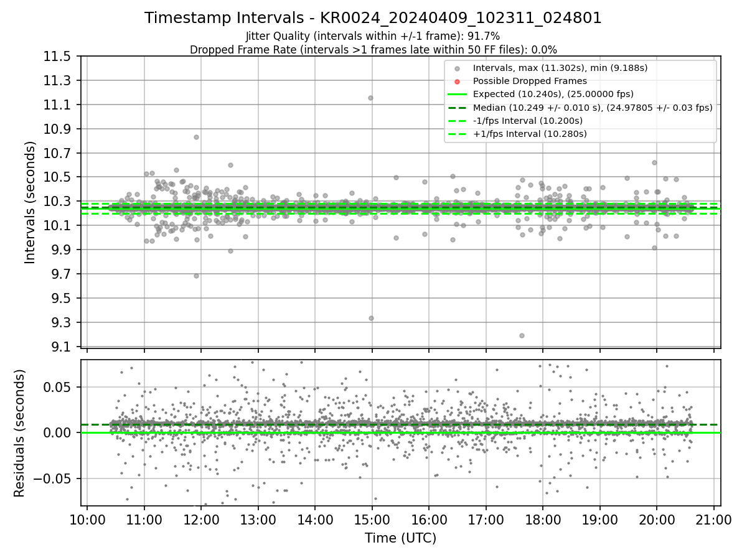Click the 10.1 y-axis tick label
Viewport: 747px width, 560px height.
pos(58,226)
